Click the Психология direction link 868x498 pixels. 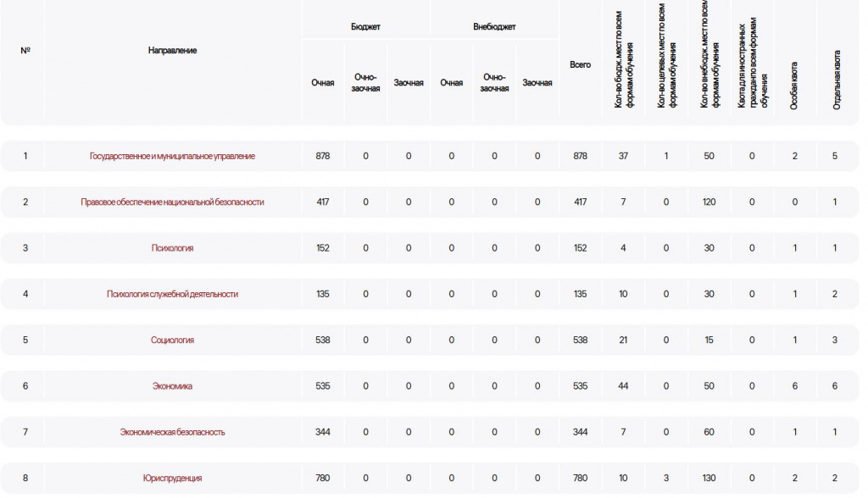pos(172,248)
